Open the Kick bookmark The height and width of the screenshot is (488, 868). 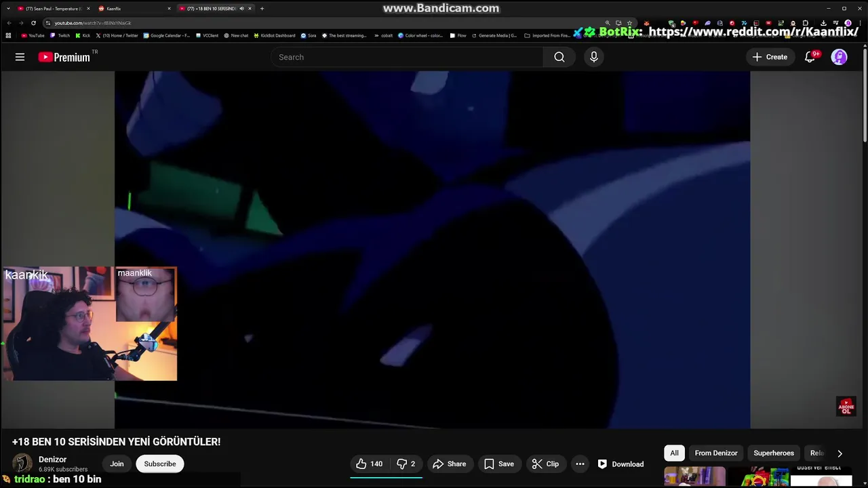point(83,35)
